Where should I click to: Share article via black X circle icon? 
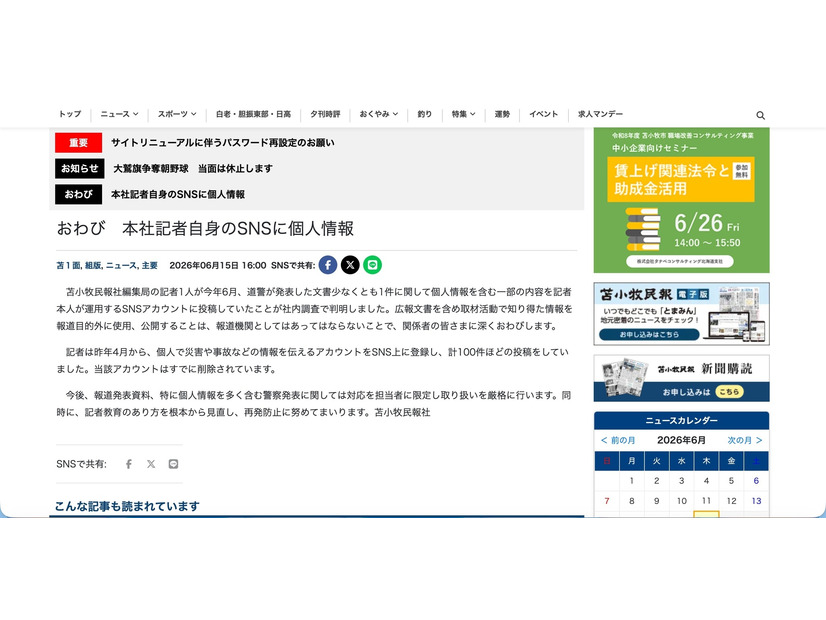coord(350,265)
